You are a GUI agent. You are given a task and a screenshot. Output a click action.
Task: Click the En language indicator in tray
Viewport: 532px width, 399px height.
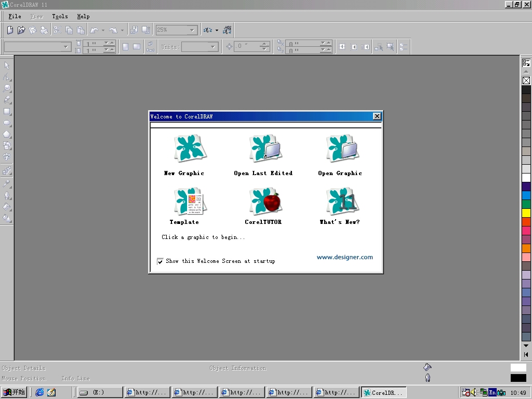493,393
